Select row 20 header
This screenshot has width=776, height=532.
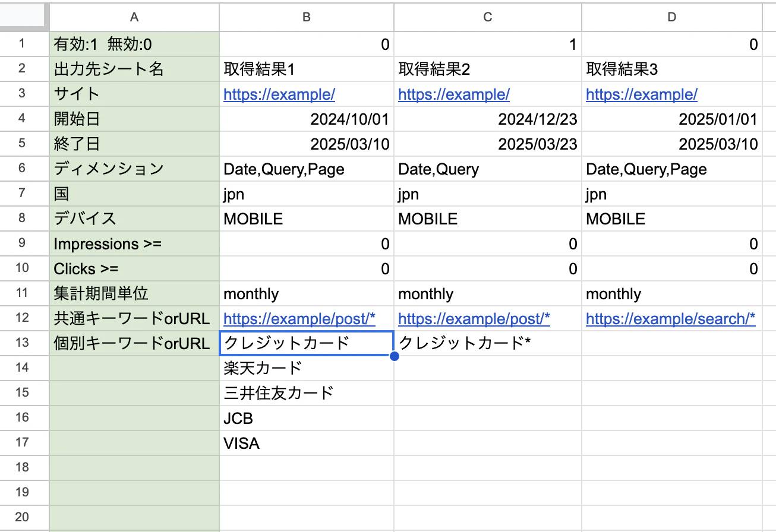click(x=24, y=517)
